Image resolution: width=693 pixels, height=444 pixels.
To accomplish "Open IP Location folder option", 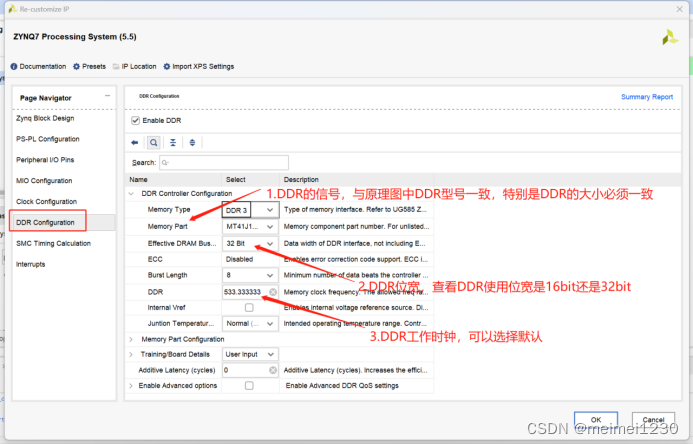I will pyautogui.click(x=134, y=66).
